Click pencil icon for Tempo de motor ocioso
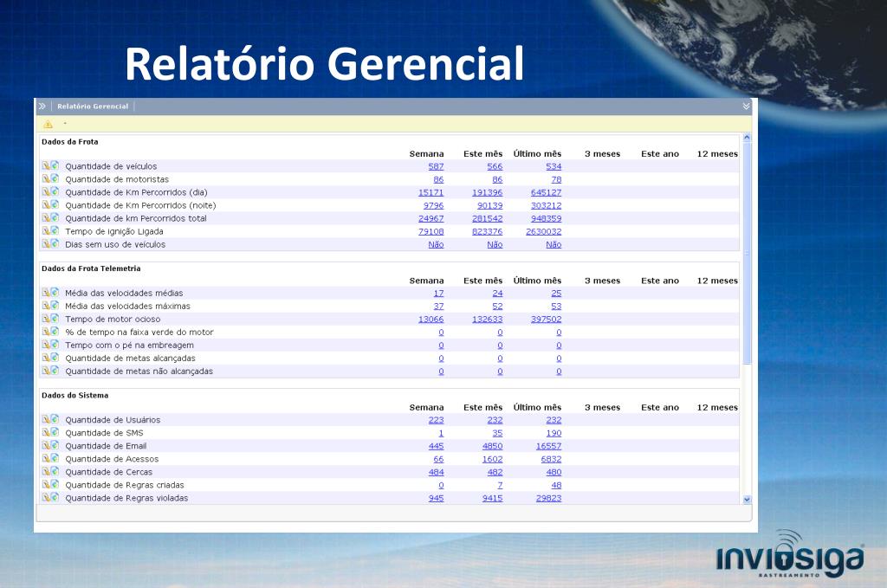887x588 pixels. (x=46, y=319)
